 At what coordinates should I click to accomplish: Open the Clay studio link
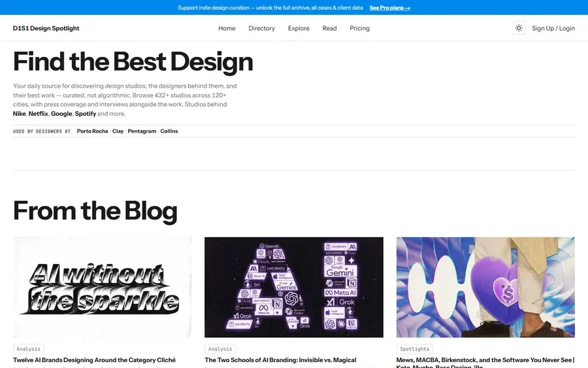(118, 131)
